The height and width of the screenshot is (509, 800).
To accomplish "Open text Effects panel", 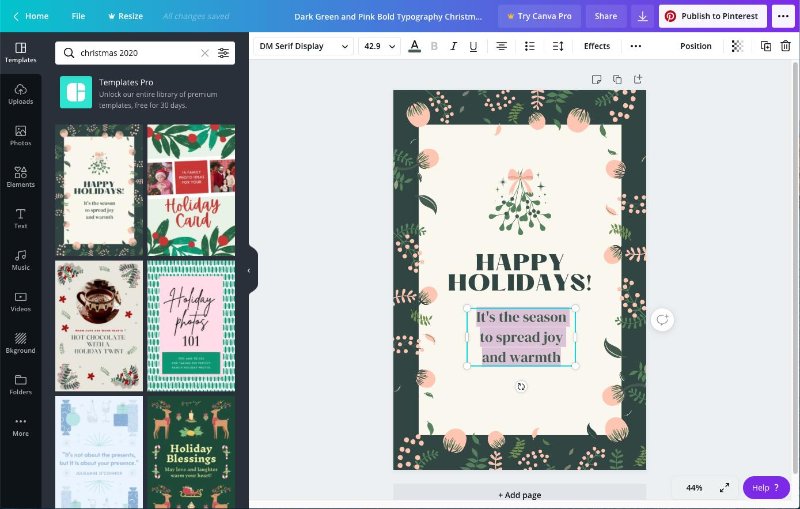I will pyautogui.click(x=596, y=46).
